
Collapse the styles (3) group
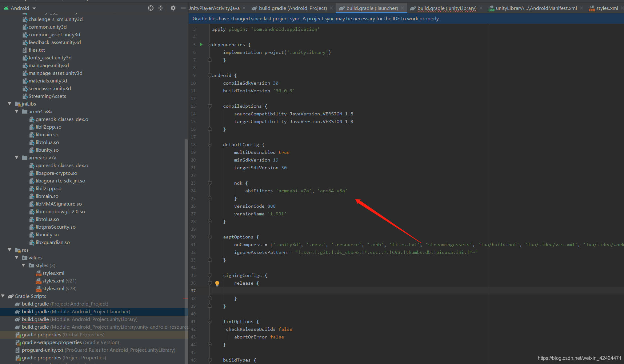point(24,266)
